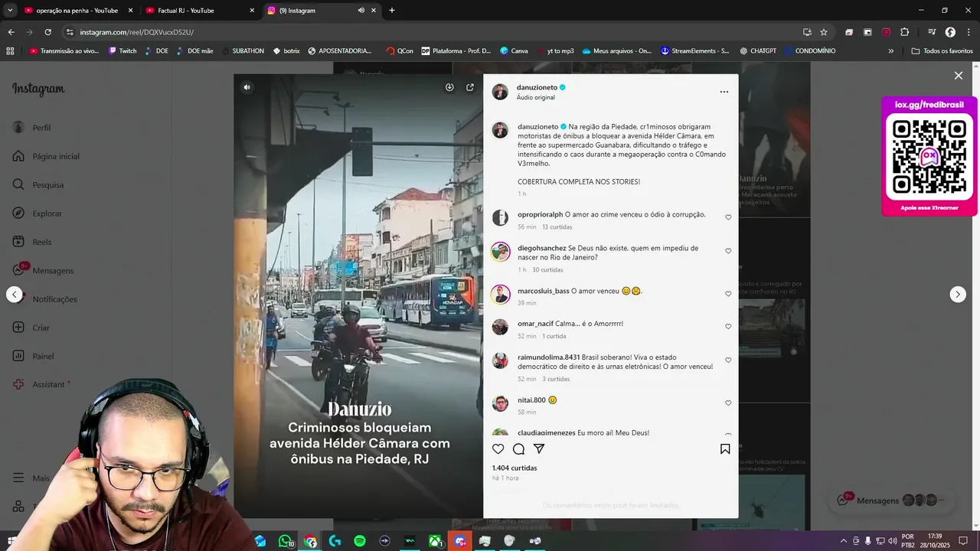980x551 pixels.
Task: Share the post via paper plane icon
Action: click(539, 449)
